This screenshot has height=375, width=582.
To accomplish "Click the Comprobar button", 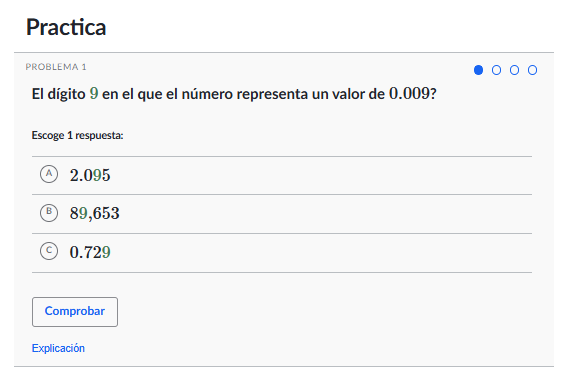I will (x=75, y=312).
